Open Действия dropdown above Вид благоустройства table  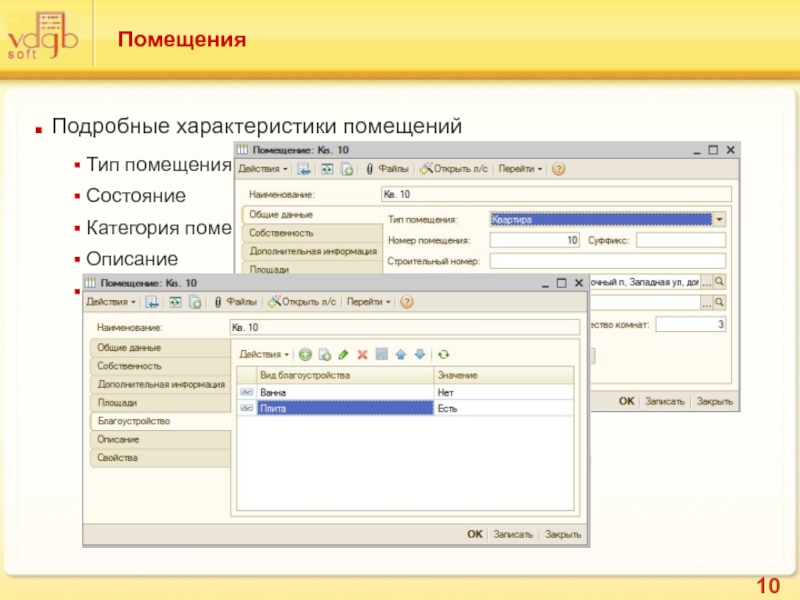coord(264,354)
